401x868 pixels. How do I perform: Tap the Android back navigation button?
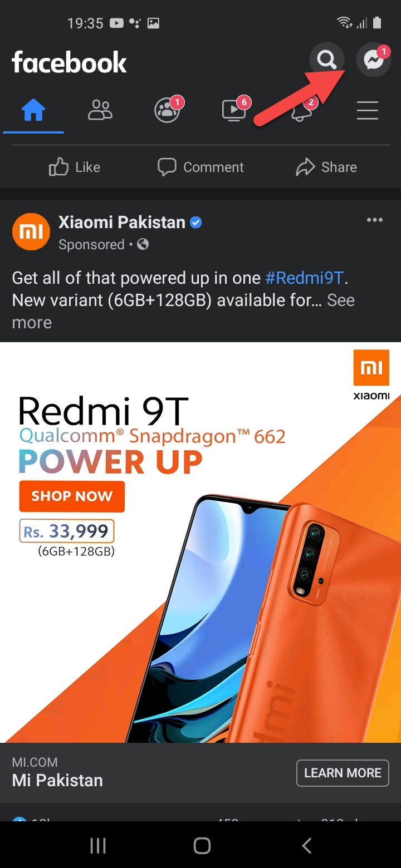pyautogui.click(x=306, y=846)
